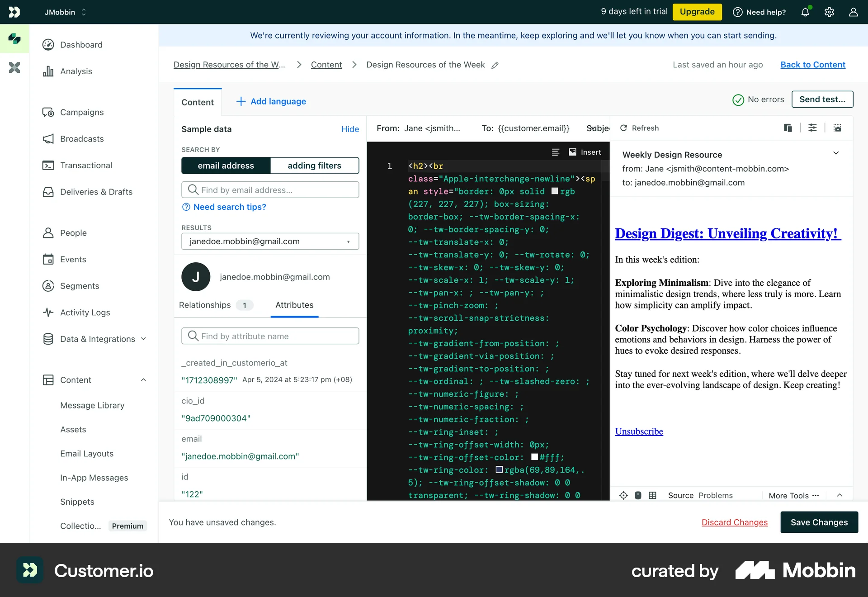Toggle the word wrap icon in editor
Image resolution: width=868 pixels, height=597 pixels.
click(556, 152)
